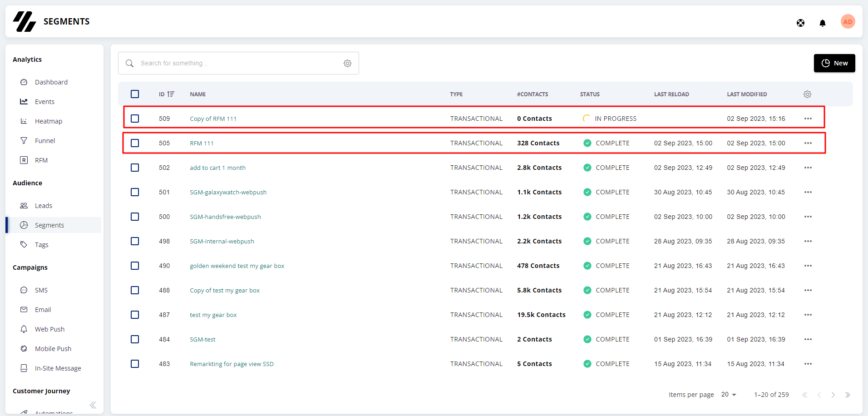Screen dimensions: 868x416
Task: Check the box for segment 498
Action: [x=135, y=241]
